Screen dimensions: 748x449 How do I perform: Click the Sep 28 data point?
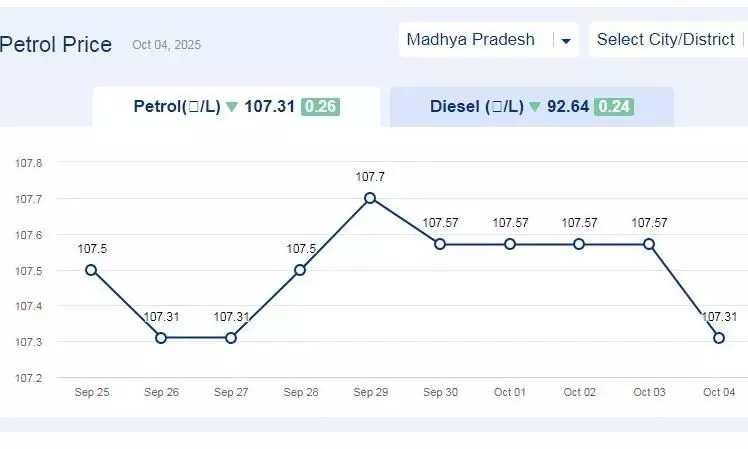point(300,270)
